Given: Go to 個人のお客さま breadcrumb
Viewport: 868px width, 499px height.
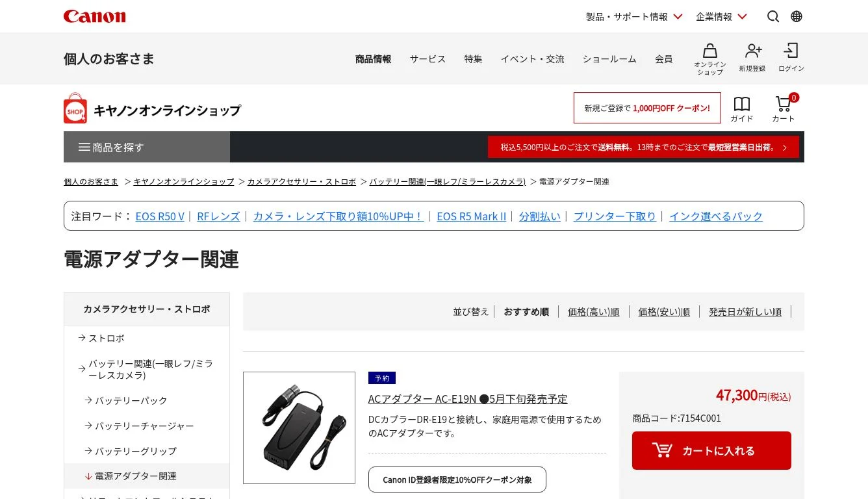Looking at the screenshot, I should tap(91, 181).
